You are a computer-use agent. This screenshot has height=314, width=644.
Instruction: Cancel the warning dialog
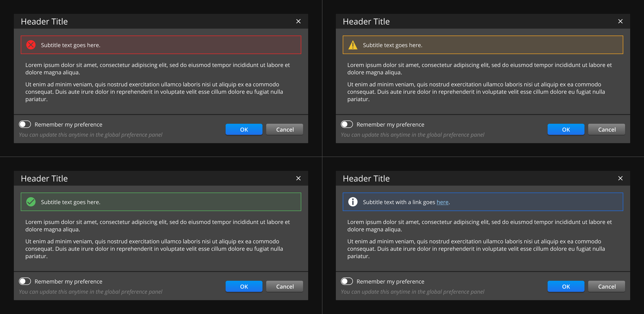[606, 129]
